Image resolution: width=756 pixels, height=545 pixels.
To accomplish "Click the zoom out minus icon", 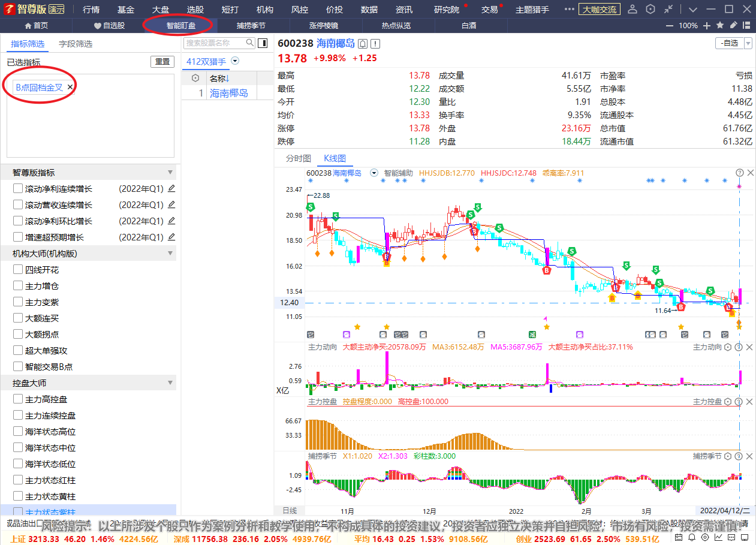I will pos(671,26).
